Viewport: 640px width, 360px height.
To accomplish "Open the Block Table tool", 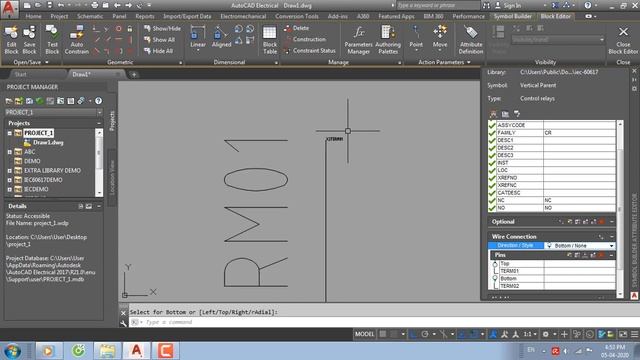I will click(x=270, y=40).
